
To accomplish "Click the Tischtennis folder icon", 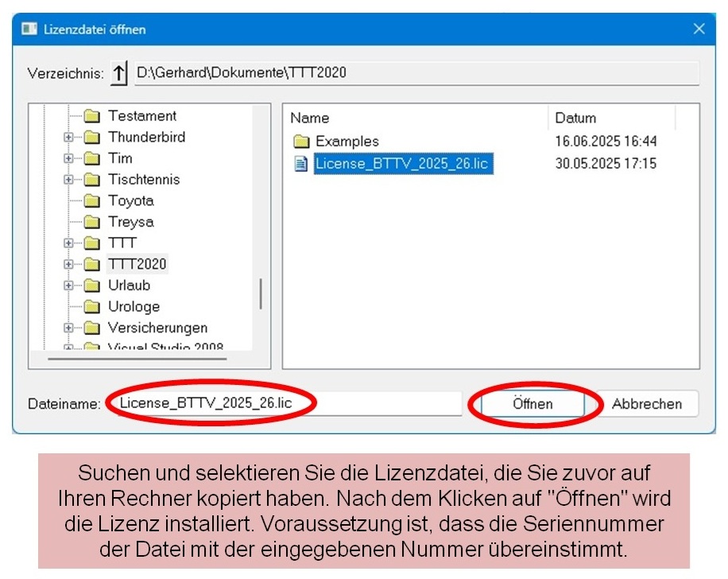I will pos(91,180).
